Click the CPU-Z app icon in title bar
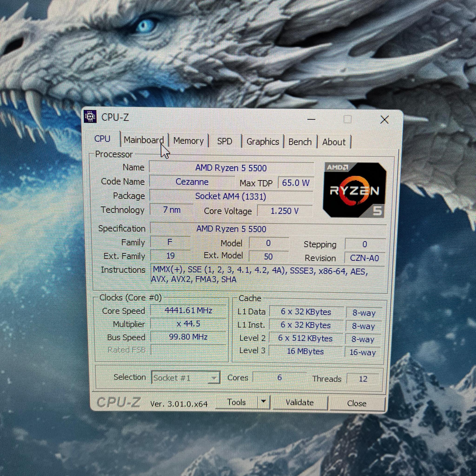476x476 pixels. coord(90,117)
